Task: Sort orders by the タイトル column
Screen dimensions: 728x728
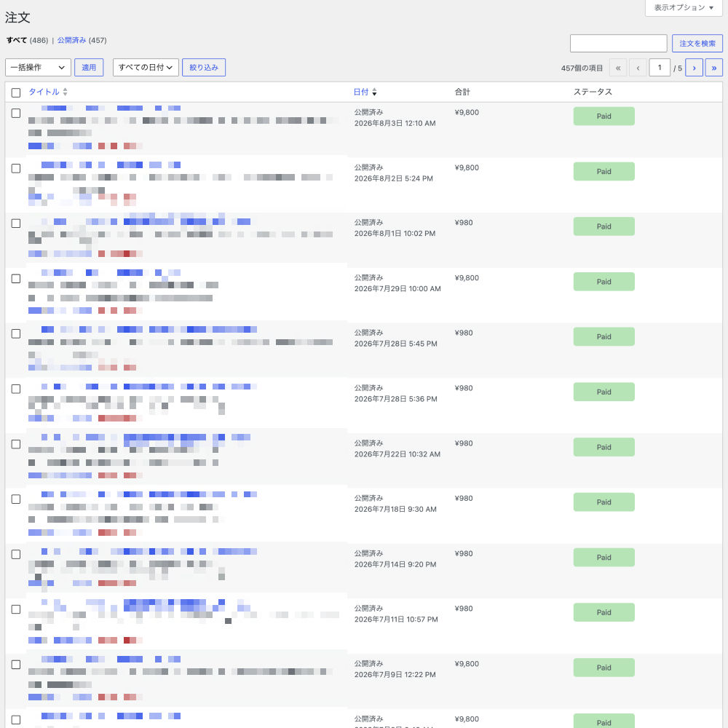Action: 48,92
